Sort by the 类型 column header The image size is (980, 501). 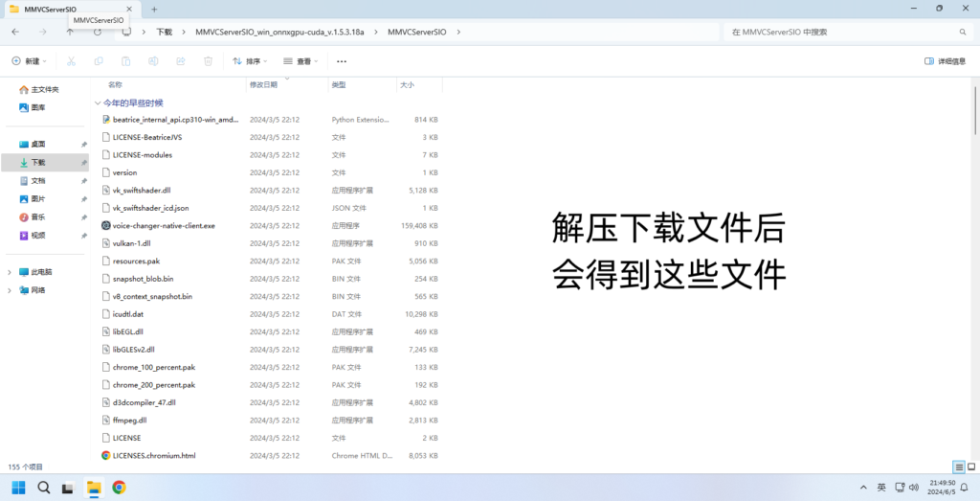[x=339, y=84]
